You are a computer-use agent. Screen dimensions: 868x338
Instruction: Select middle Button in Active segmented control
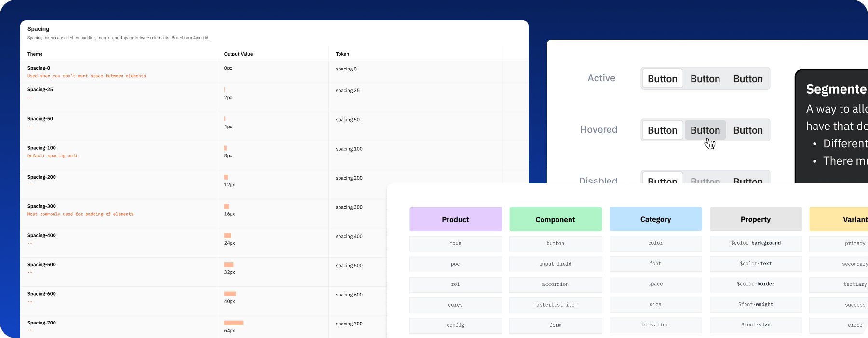705,79
